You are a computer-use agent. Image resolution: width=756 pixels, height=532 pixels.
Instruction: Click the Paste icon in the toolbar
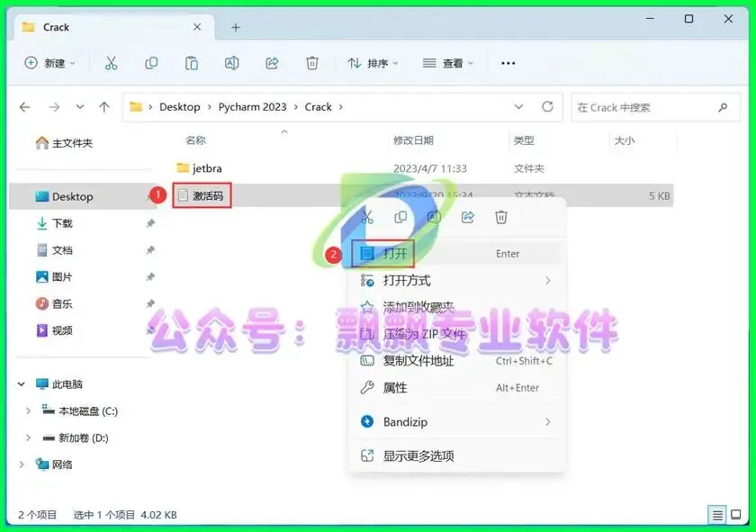[192, 63]
